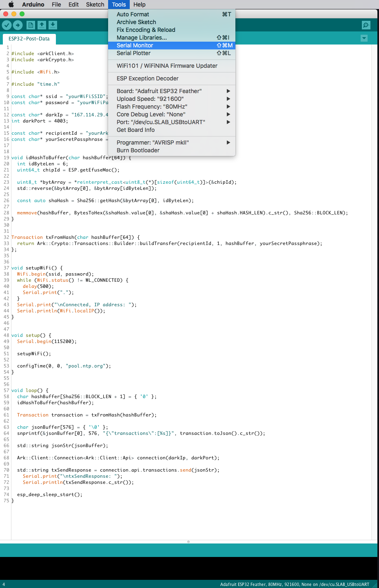Click the Upload arrow toolbar icon

(x=18, y=25)
